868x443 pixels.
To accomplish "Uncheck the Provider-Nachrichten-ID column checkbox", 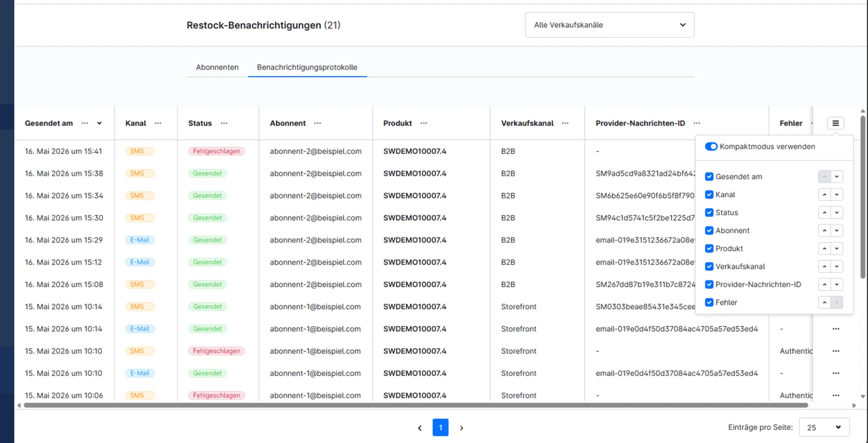I will click(709, 285).
